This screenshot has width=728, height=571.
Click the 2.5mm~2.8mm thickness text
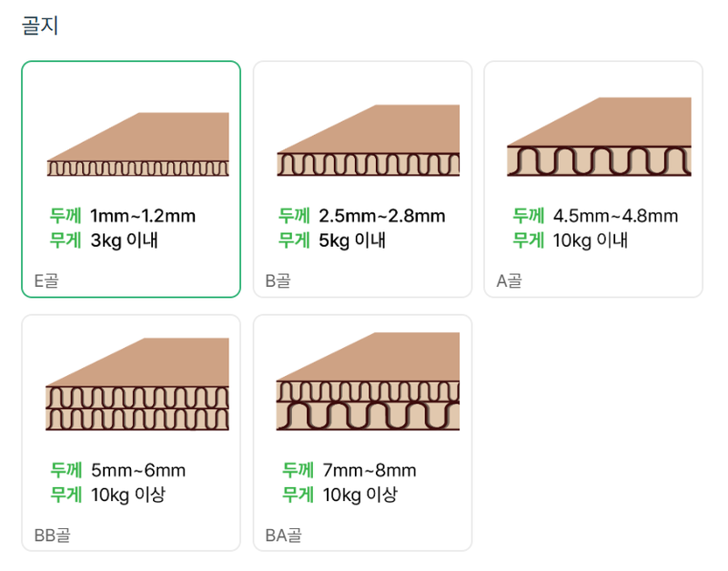point(381,216)
